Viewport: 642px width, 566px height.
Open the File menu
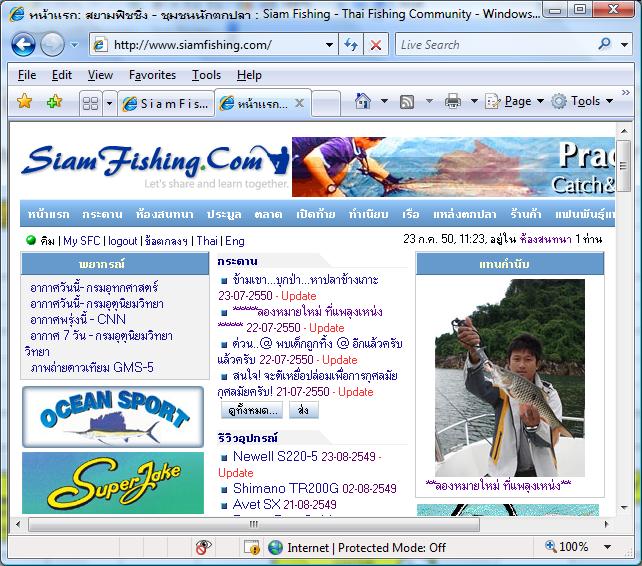27,75
